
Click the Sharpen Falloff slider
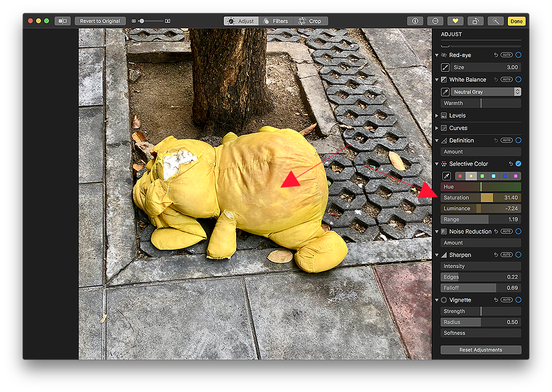pos(480,288)
